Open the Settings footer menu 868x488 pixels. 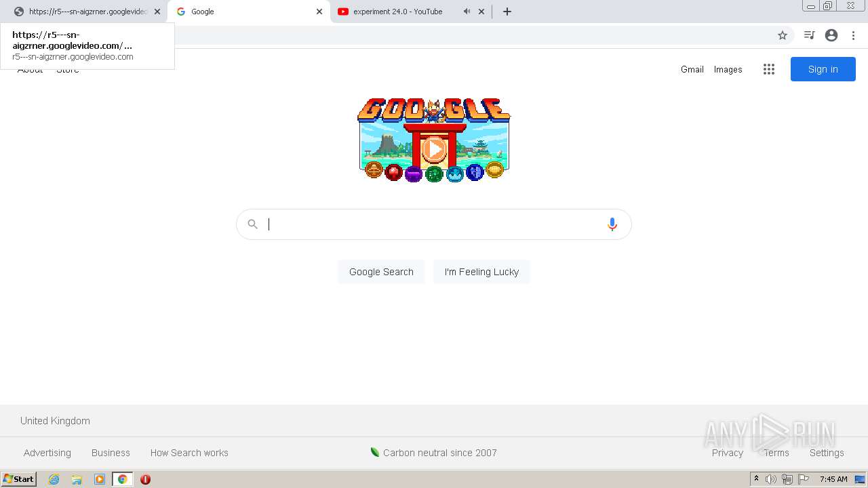click(x=827, y=453)
